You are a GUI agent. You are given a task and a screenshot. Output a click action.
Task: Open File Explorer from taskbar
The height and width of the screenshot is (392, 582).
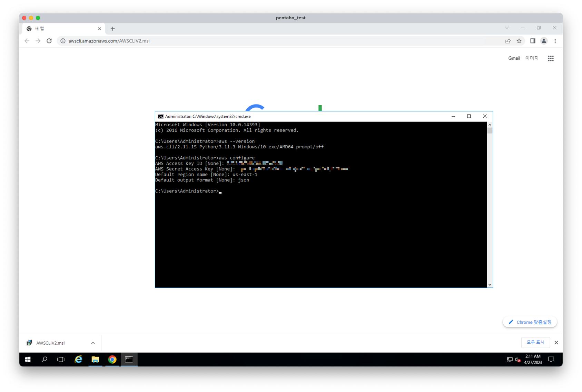95,360
